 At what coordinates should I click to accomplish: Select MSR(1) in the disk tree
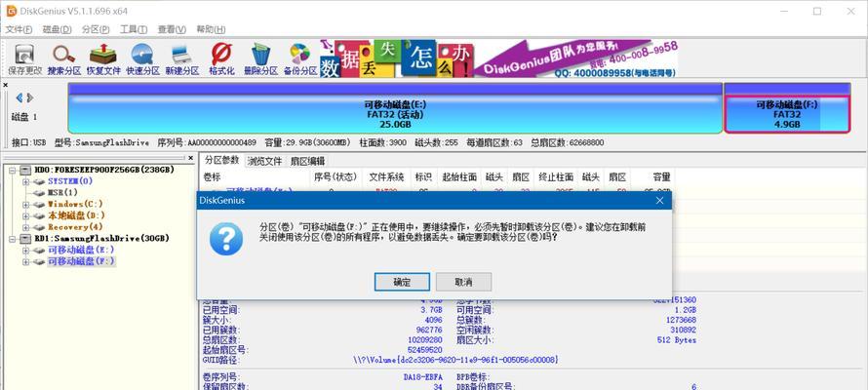62,192
